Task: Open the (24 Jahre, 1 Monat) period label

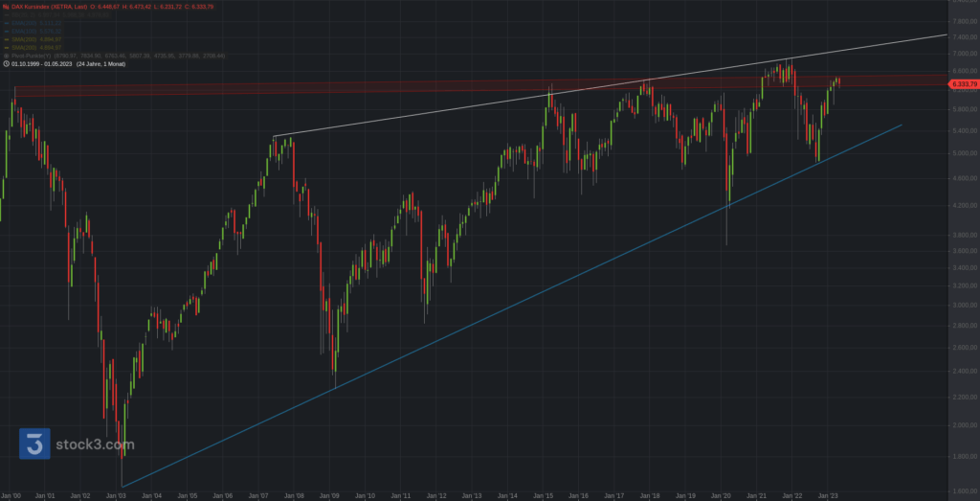Action: 100,64
